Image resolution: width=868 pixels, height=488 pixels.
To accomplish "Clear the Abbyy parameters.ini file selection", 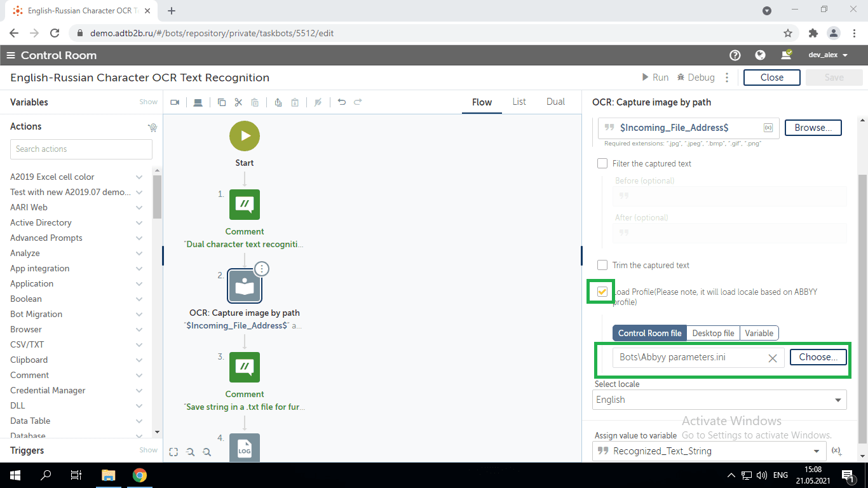I will coord(773,358).
